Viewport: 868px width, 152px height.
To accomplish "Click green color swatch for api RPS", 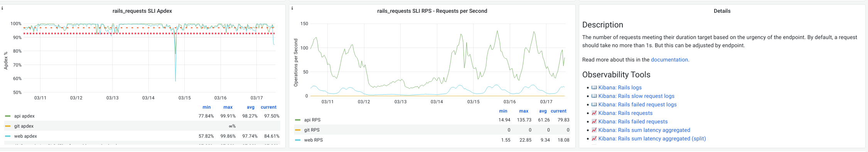I will pos(298,120).
